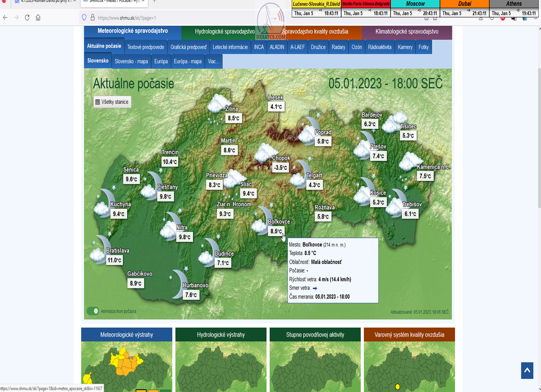Open Klimatologické spravodajstvo section

tap(407, 32)
